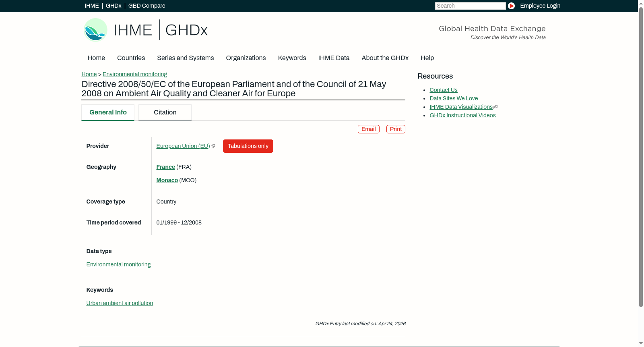
Task: Go to Home menu item
Action: click(96, 58)
